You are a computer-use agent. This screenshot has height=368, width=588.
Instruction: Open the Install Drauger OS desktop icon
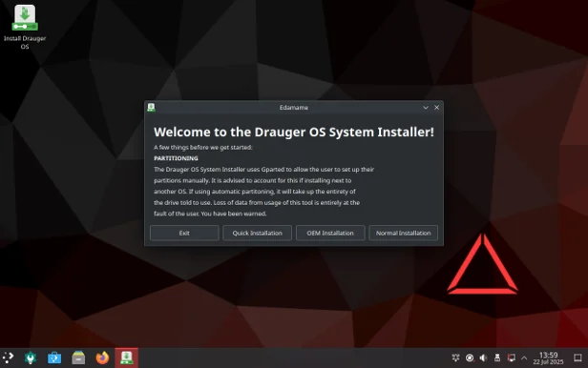coord(25,27)
